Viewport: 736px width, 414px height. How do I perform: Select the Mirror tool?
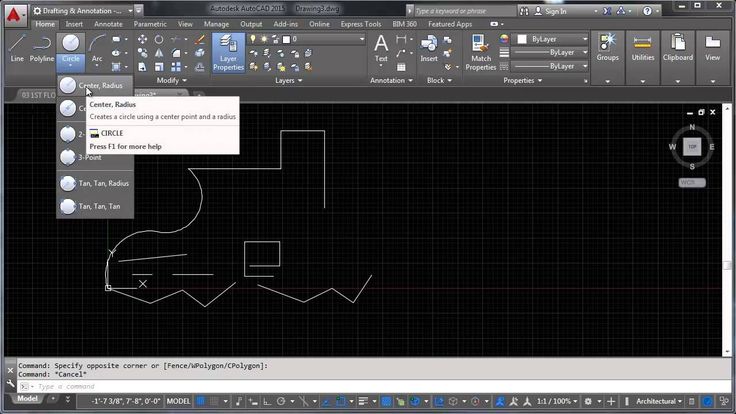[x=159, y=53]
